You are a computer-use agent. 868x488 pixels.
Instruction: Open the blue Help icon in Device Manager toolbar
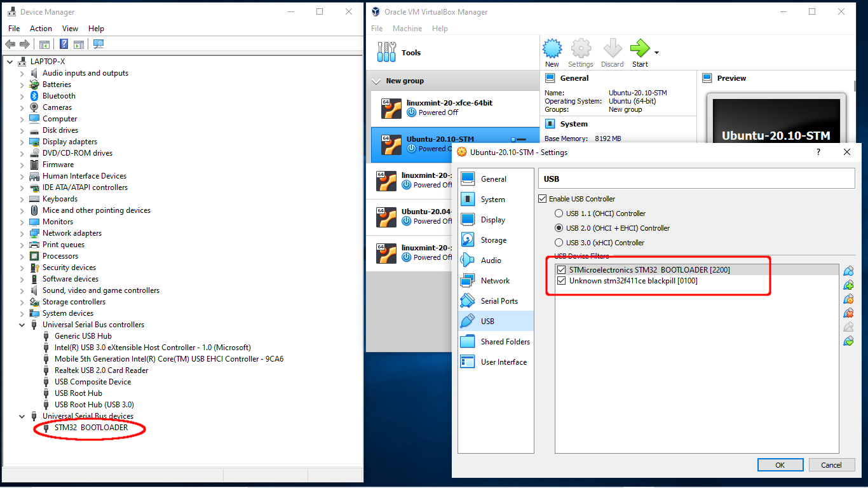tap(64, 44)
